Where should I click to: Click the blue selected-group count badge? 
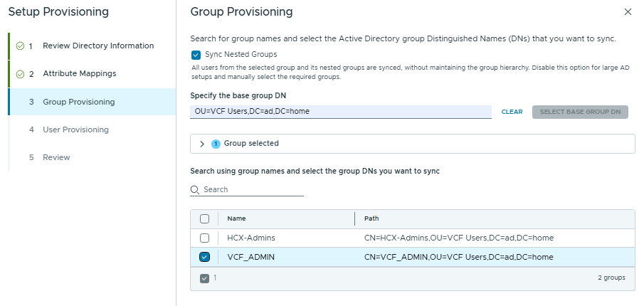point(216,144)
